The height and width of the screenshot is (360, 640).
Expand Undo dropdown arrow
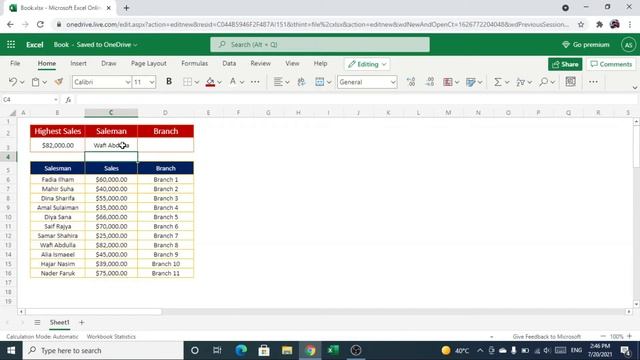tap(22, 82)
